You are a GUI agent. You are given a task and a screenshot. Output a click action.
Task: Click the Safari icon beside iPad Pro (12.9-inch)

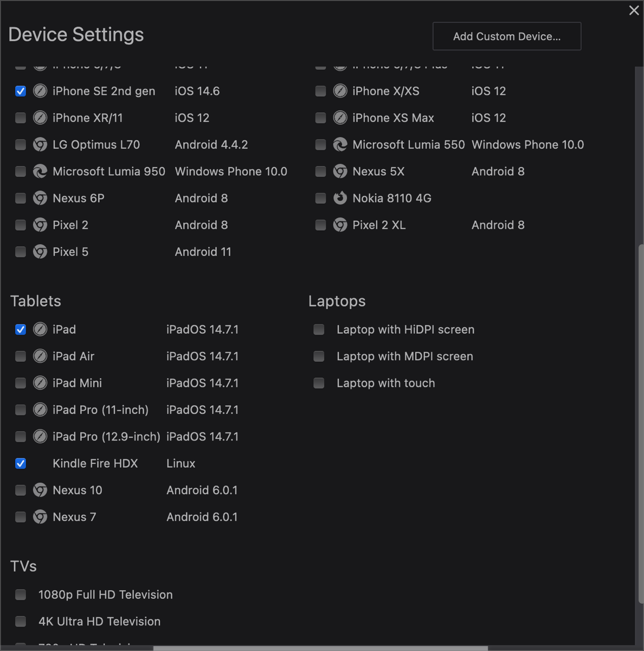pos(40,437)
